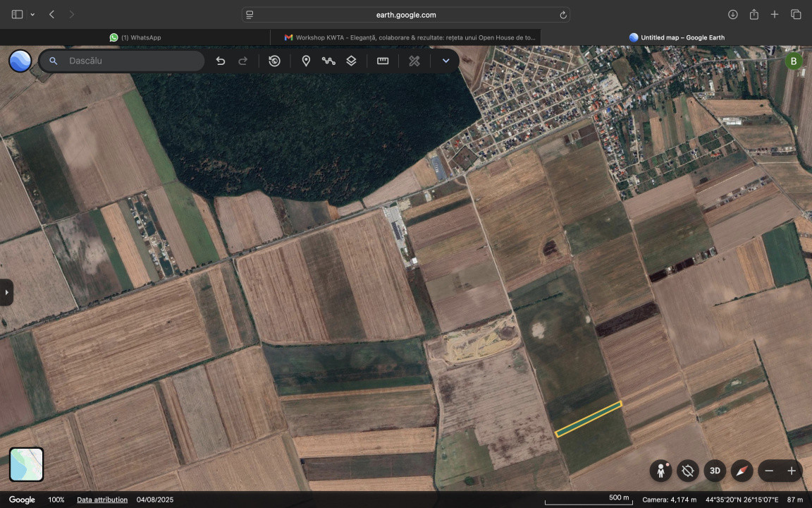Screen dimensions: 812x508
Task: Open Street View with the Pegman icon
Action: [661, 471]
